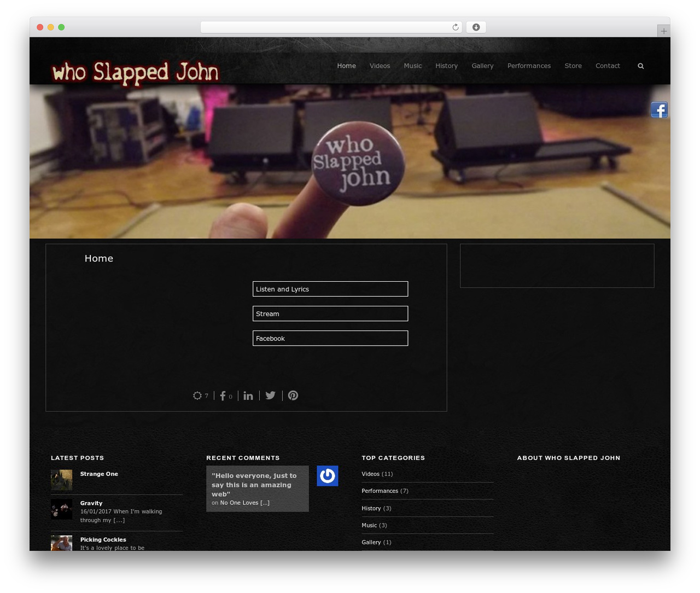Open the Gallery (1) category
Viewport: 700px width, 593px height.
tap(376, 542)
